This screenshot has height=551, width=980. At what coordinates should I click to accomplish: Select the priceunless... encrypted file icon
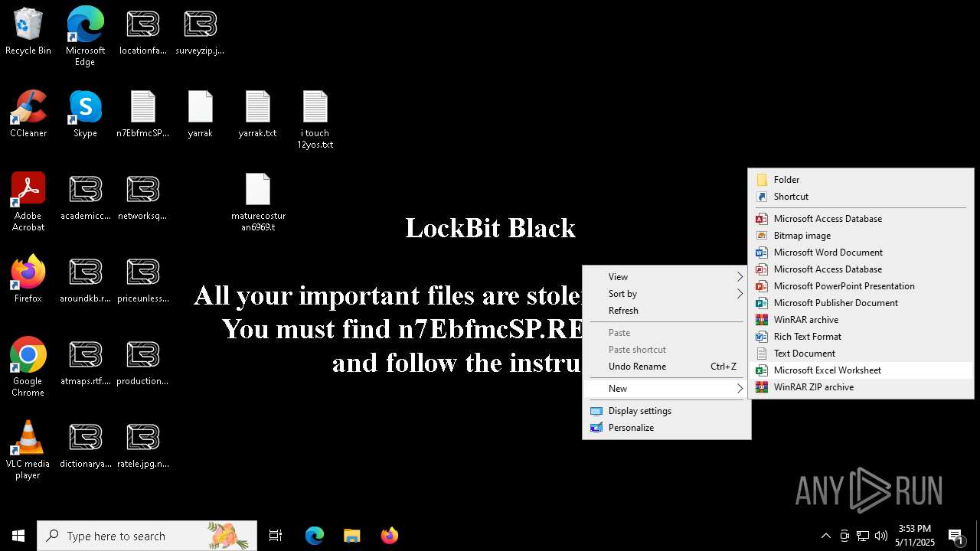pos(142,280)
